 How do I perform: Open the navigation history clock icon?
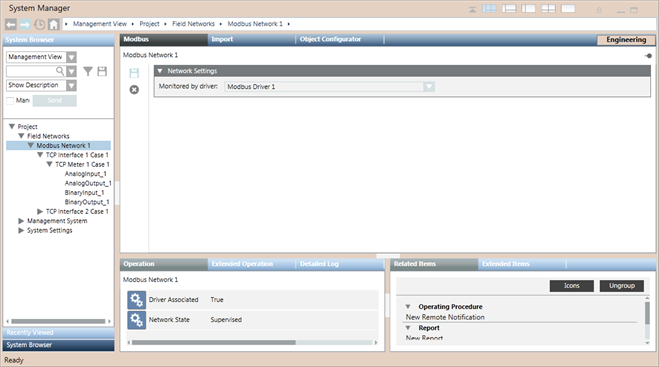(x=40, y=24)
